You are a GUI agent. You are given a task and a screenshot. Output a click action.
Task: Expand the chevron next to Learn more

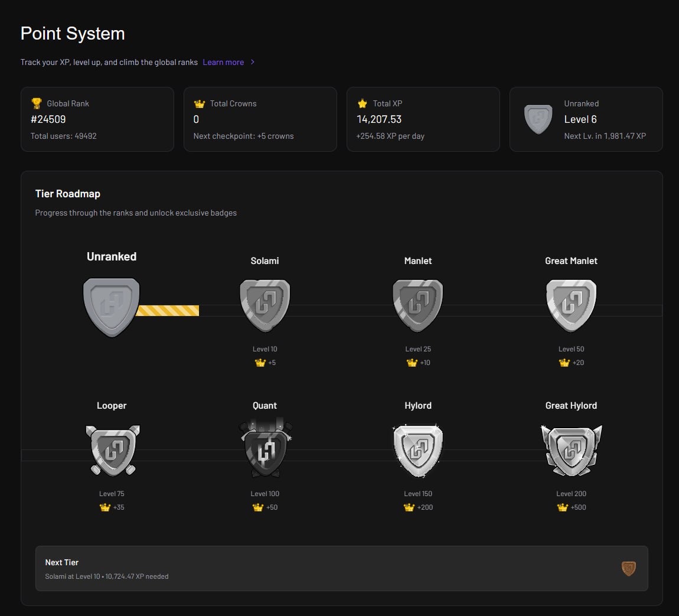(x=253, y=62)
